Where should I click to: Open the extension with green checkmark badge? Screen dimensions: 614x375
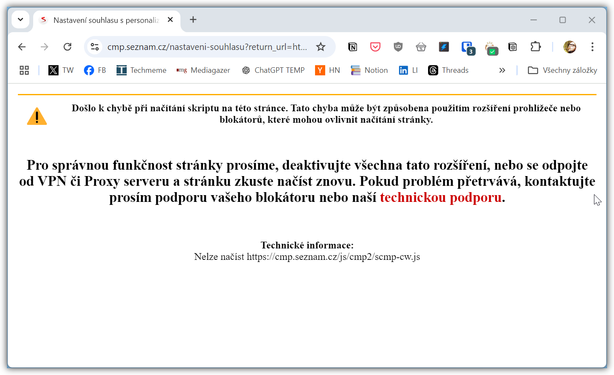point(491,48)
